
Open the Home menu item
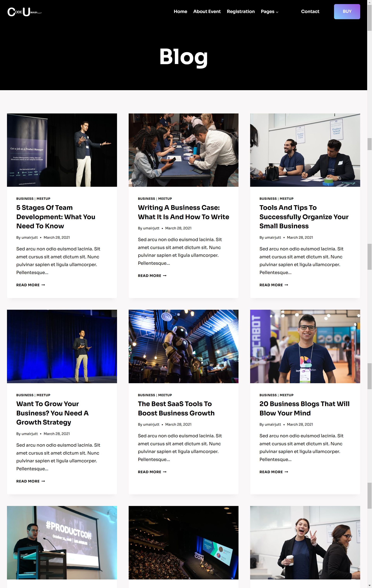(x=180, y=11)
